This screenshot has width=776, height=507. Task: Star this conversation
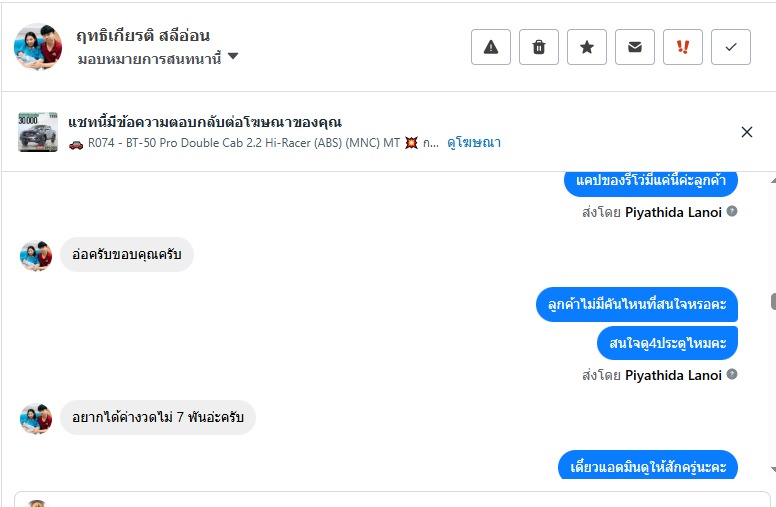(x=587, y=47)
